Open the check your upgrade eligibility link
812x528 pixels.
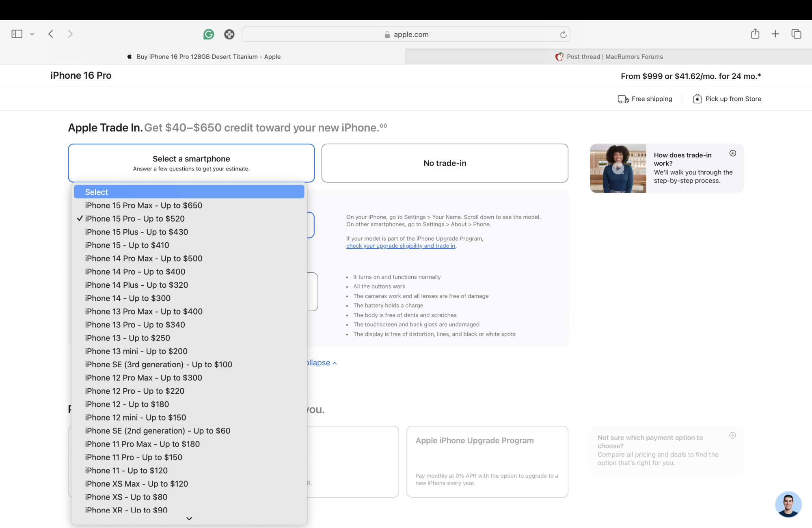400,246
